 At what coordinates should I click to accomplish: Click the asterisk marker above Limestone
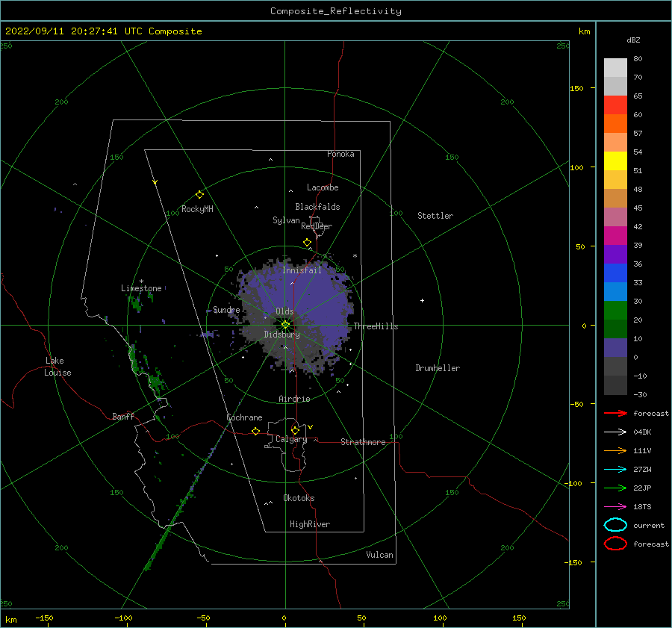pos(141,282)
